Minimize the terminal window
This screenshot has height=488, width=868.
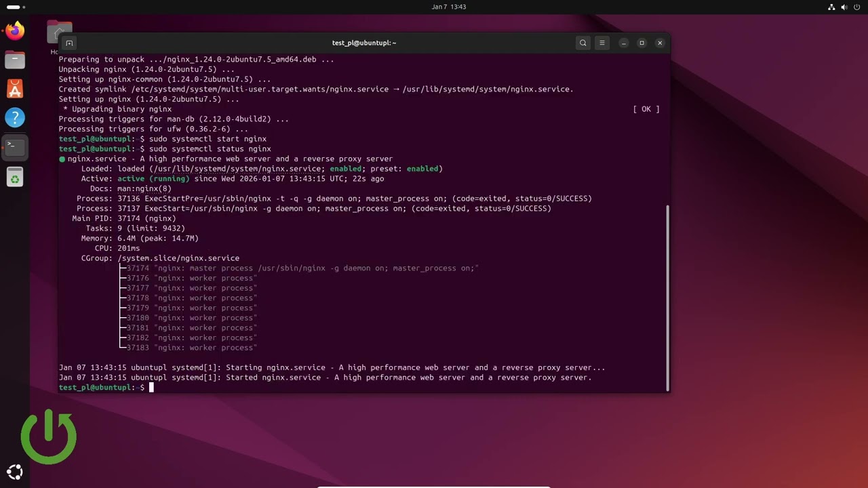pyautogui.click(x=624, y=43)
